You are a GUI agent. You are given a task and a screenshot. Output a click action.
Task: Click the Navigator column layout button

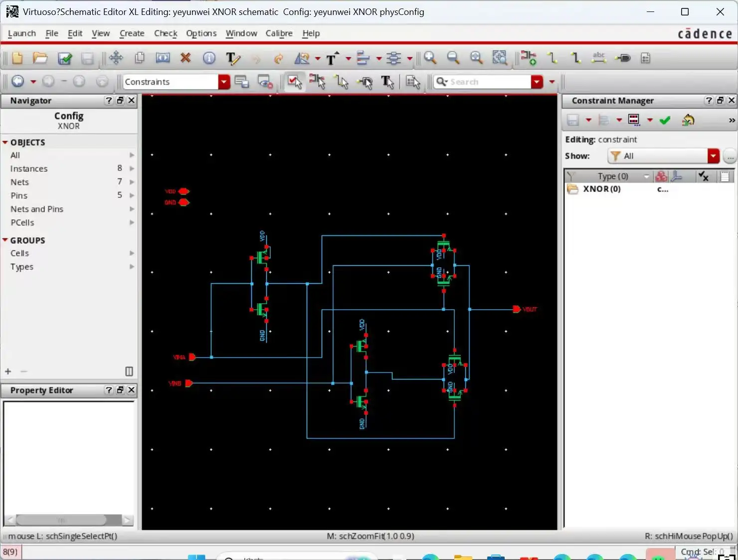pos(129,372)
